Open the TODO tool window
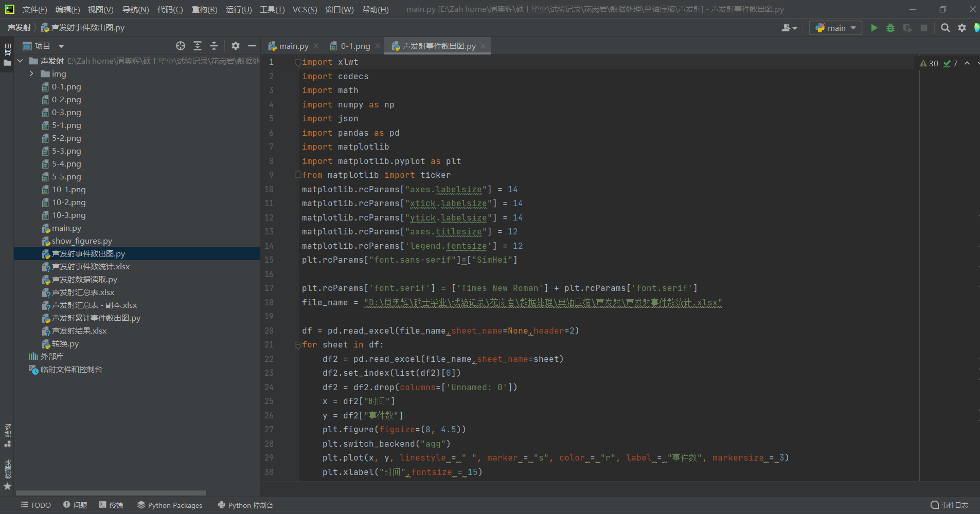 [35, 505]
